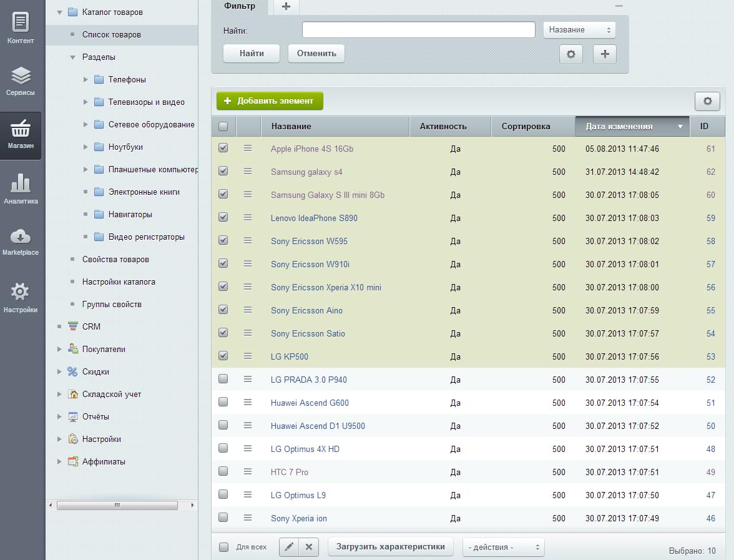734x560 pixels.
Task: Minimize the filter panel with the dash icon
Action: tap(619, 6)
